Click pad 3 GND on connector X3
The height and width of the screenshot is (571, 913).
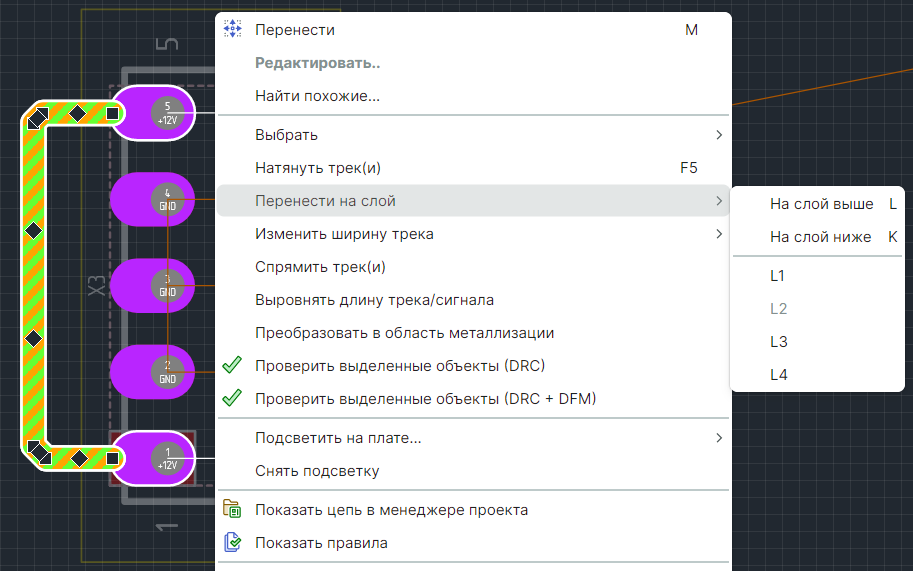[153, 285]
